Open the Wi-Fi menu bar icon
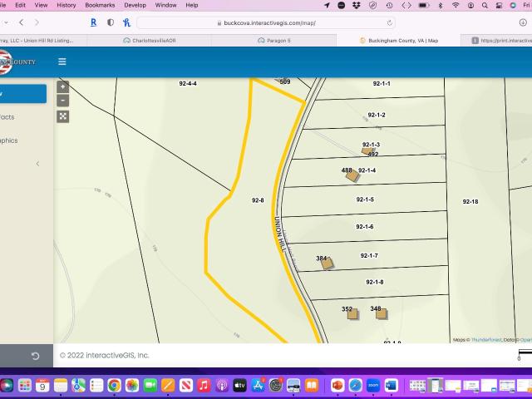The height and width of the screenshot is (399, 532). pos(456,5)
